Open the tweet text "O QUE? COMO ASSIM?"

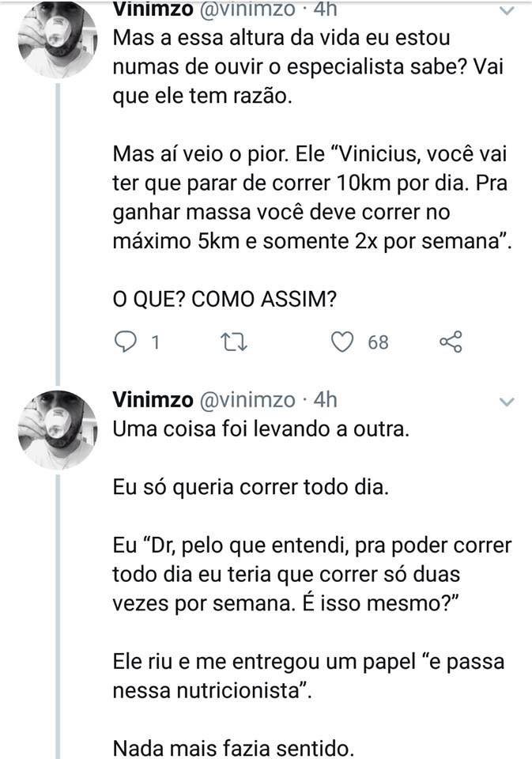(224, 300)
